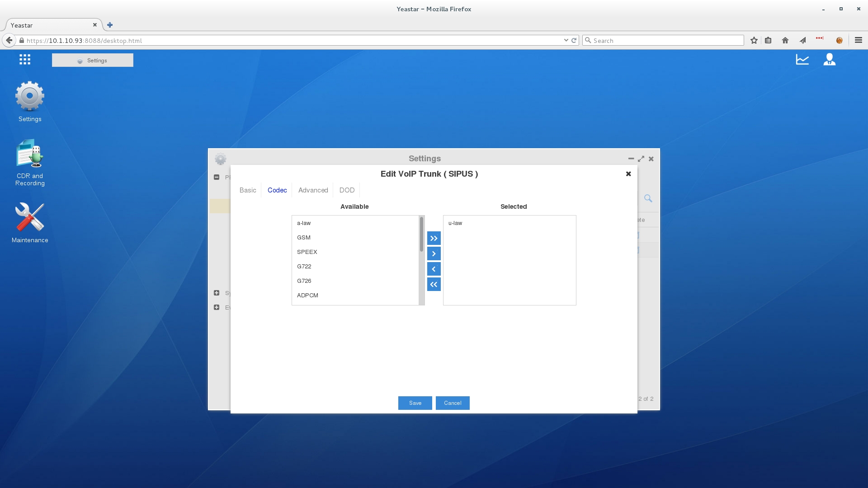Move one codec back to Available
The height and width of the screenshot is (488, 868).
(x=434, y=269)
